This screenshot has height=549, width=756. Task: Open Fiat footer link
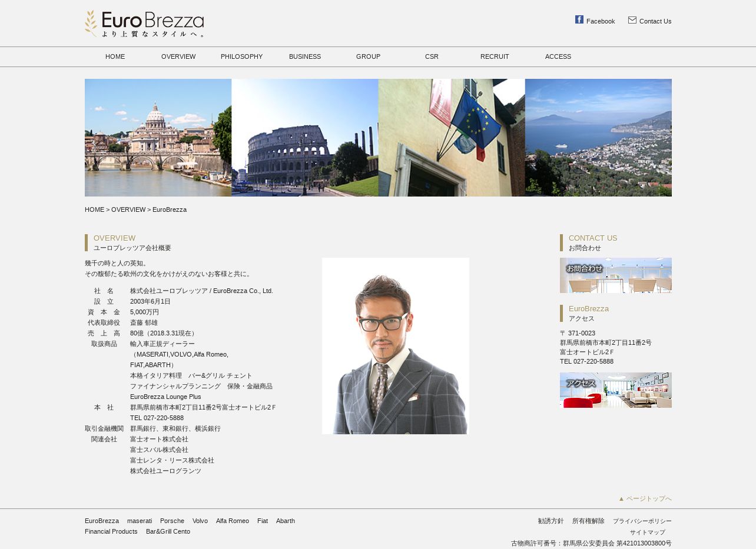pyautogui.click(x=263, y=521)
